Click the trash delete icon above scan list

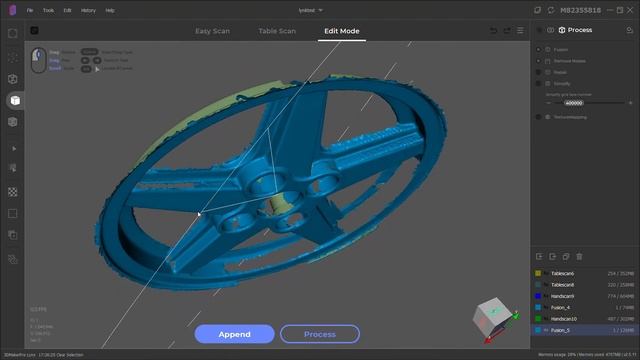tap(579, 257)
